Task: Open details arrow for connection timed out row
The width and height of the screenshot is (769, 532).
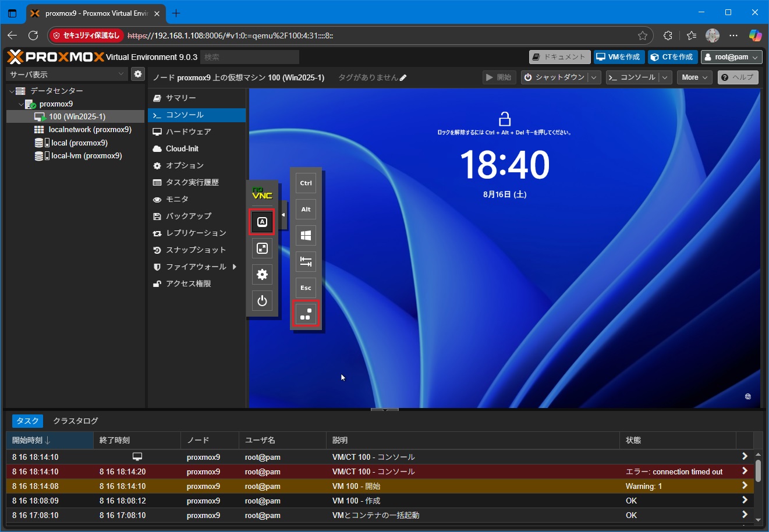Action: (x=745, y=471)
